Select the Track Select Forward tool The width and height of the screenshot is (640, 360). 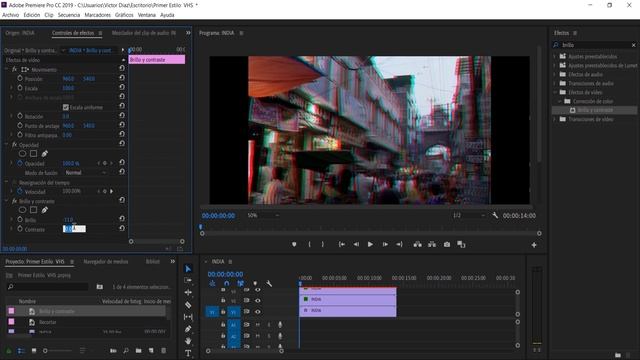pos(188,280)
